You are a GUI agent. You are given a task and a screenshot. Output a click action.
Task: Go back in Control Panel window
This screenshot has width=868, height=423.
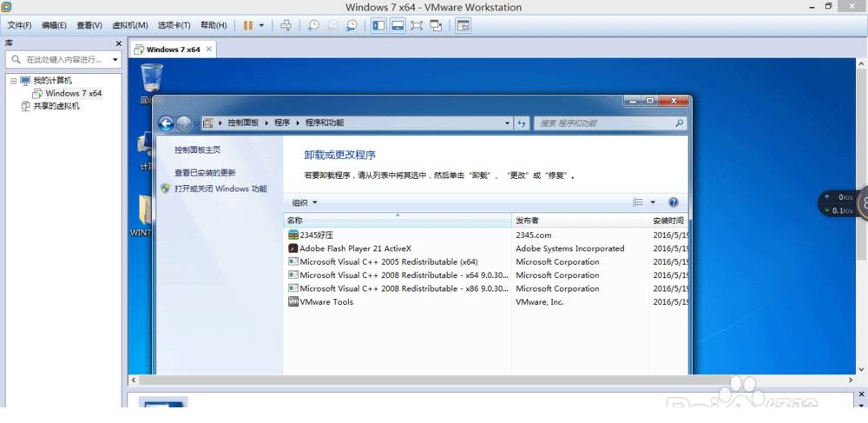coord(166,123)
